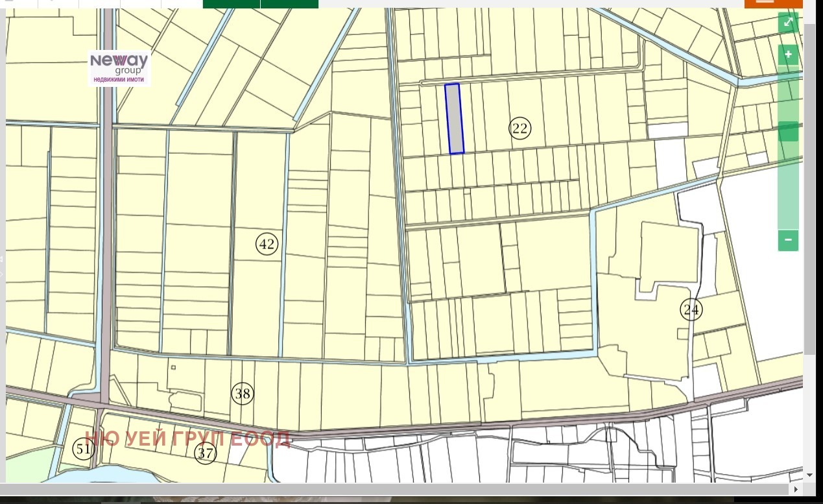Click the second dark green toolbar button
Viewport: 823px width, 504px height.
tap(289, 3)
